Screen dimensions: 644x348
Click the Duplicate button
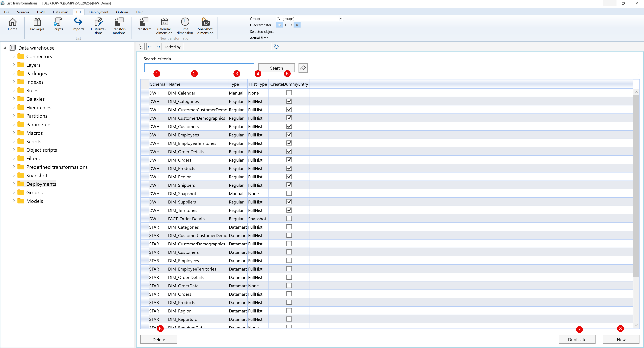point(577,339)
